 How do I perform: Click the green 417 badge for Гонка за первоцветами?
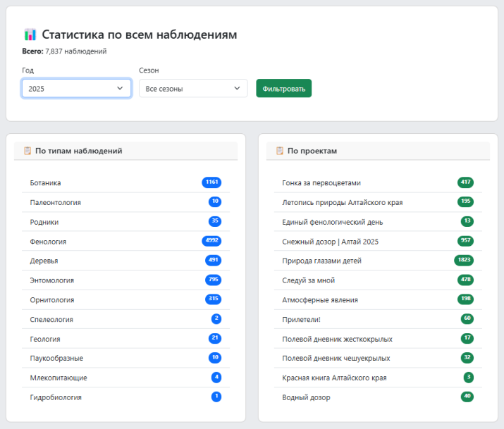click(x=465, y=182)
